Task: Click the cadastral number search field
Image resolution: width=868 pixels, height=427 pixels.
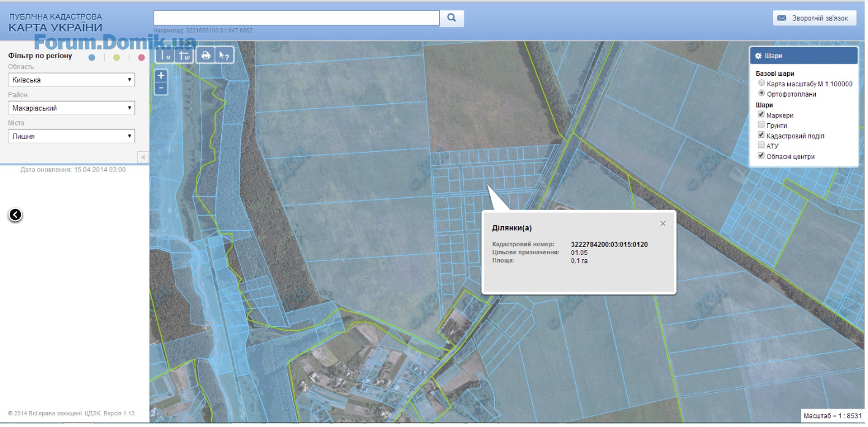Action: point(296,18)
